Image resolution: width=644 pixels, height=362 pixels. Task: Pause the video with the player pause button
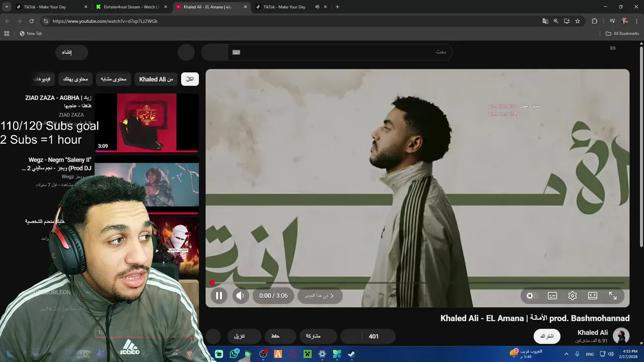click(x=219, y=296)
